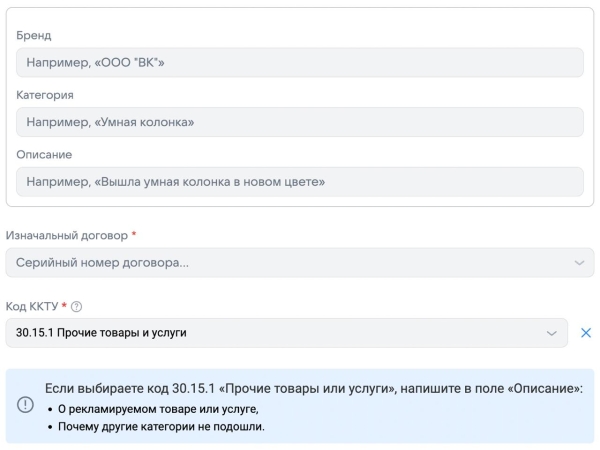This screenshot has width=600, height=450.
Task: Click the «Бренд» field label
Action: point(34,36)
